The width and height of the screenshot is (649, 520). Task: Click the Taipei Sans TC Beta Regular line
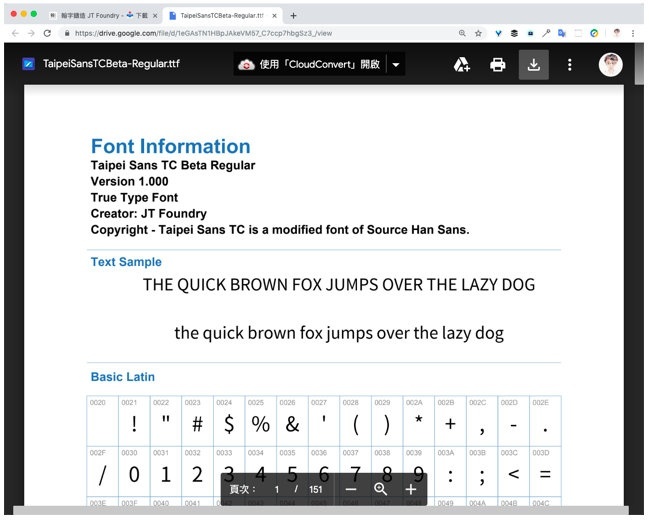pyautogui.click(x=173, y=165)
